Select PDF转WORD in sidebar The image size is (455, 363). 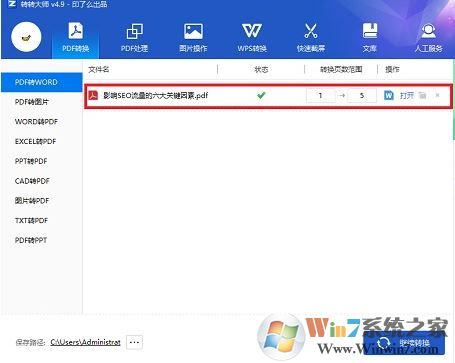click(x=42, y=82)
